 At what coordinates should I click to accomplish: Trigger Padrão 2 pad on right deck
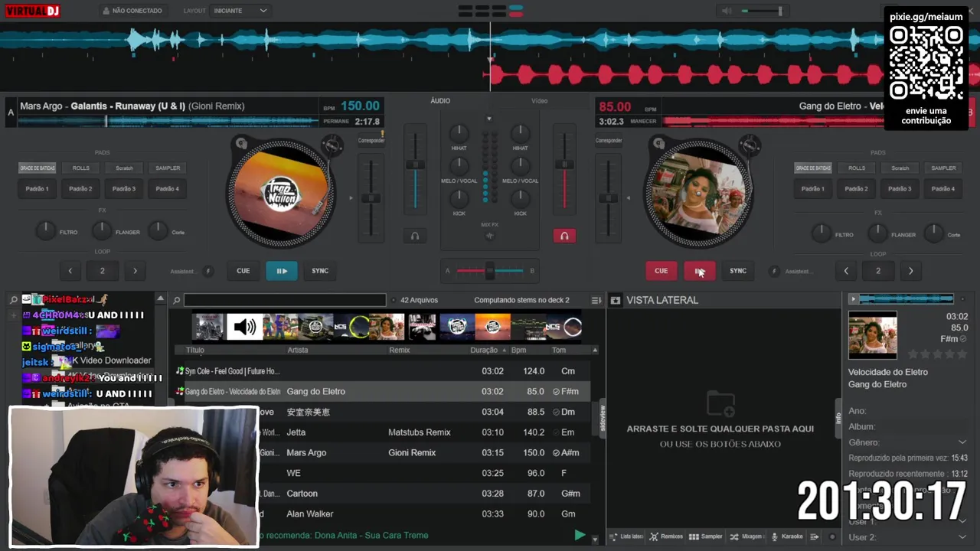click(x=856, y=188)
